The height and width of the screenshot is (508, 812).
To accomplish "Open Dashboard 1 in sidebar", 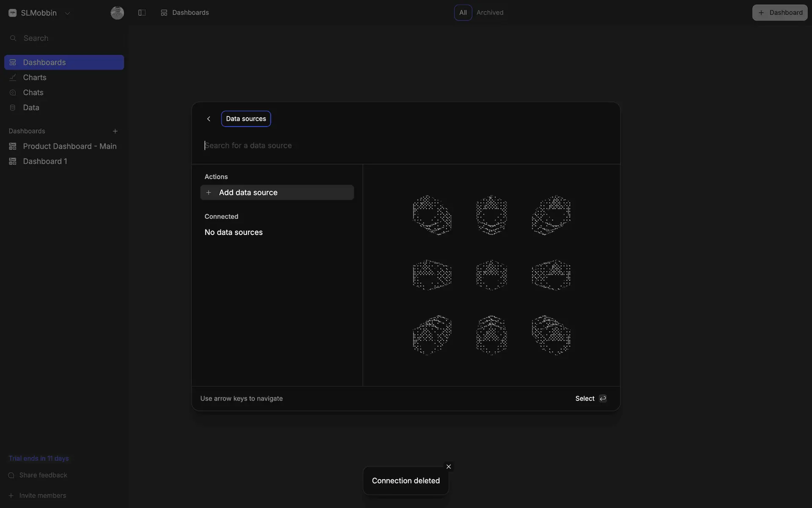I will 45,161.
